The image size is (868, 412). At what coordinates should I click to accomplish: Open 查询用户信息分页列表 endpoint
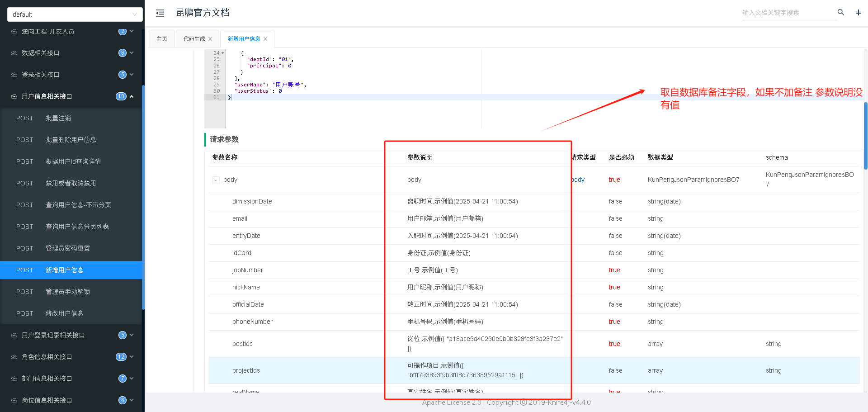pyautogui.click(x=77, y=227)
